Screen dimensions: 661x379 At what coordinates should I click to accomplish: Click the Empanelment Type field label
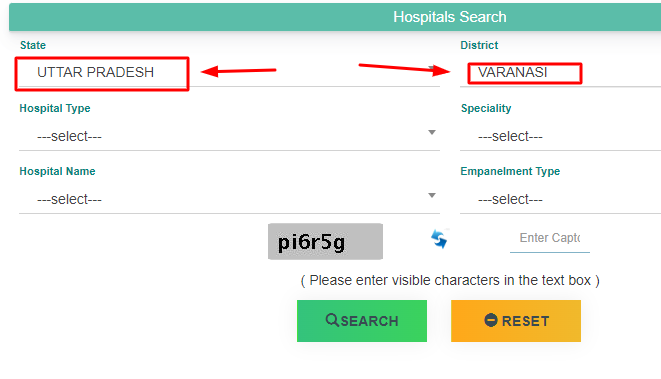[510, 171]
